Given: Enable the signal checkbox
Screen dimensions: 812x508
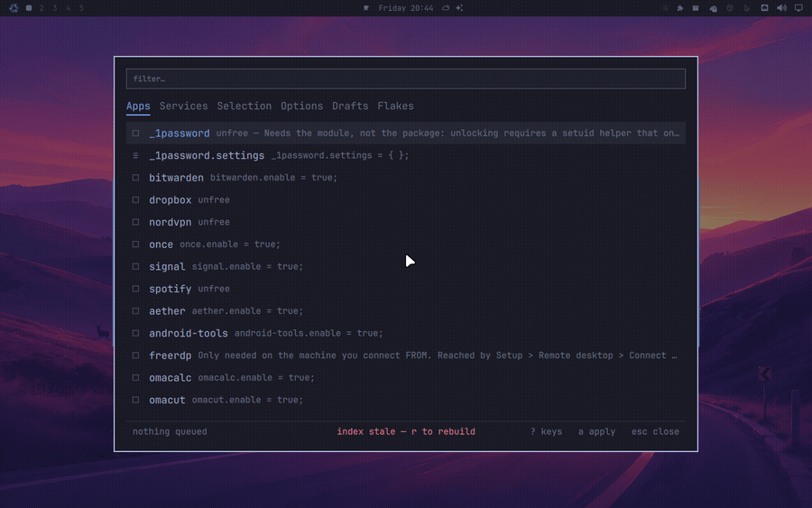Looking at the screenshot, I should pos(135,267).
